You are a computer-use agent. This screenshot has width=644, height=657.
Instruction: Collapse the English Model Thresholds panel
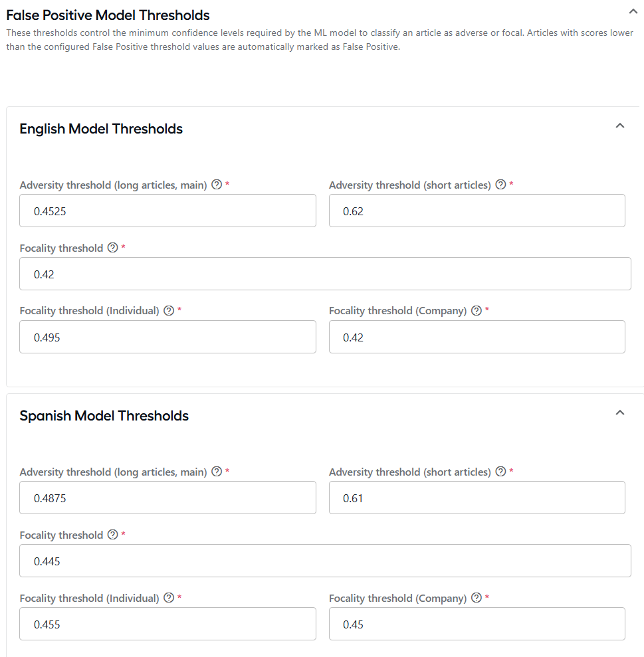coord(619,126)
